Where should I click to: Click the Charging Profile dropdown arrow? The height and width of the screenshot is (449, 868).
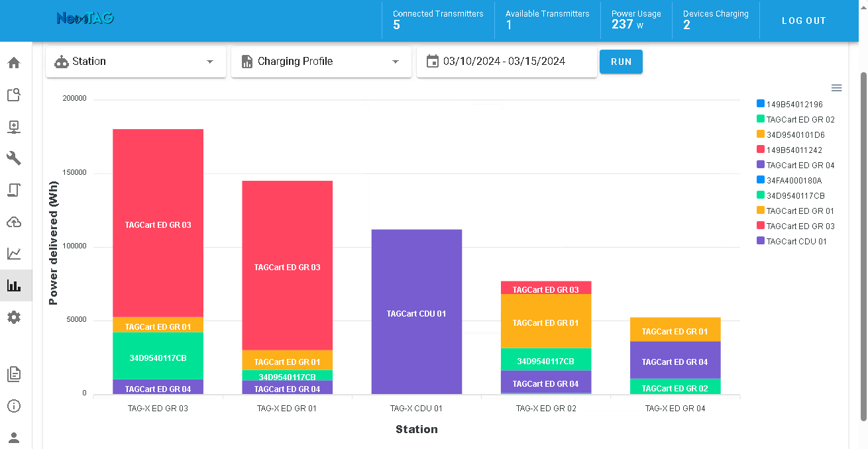(x=396, y=62)
